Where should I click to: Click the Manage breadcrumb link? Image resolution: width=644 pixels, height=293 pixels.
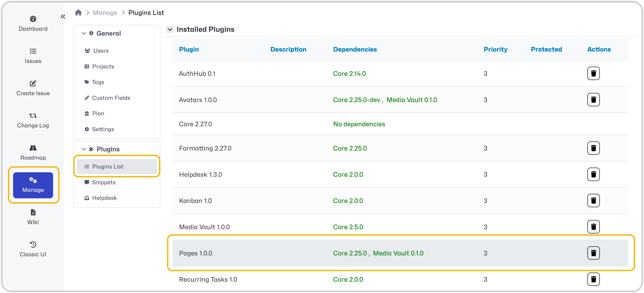(105, 12)
